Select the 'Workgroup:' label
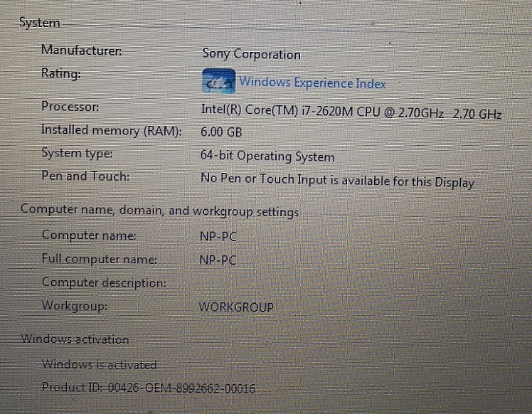 (75, 305)
